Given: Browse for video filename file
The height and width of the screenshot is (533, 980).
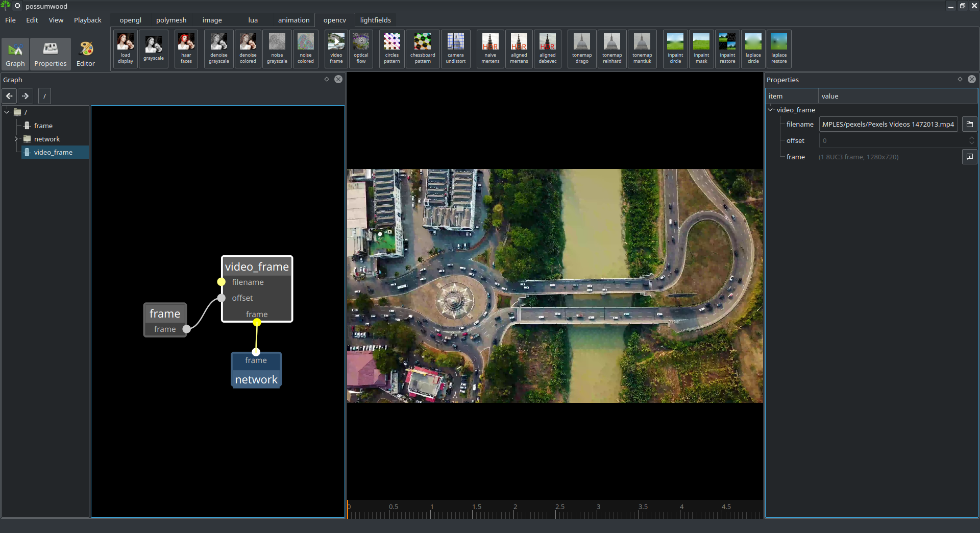Looking at the screenshot, I should (x=969, y=124).
